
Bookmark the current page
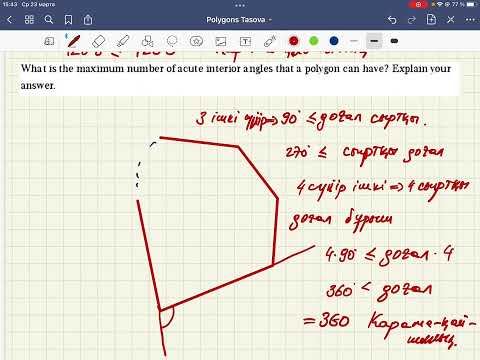tap(68, 20)
